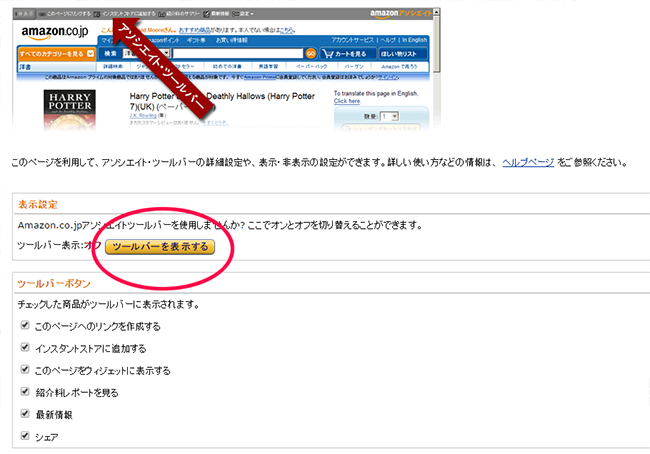Click 最新情報 item in Associates toolbar

(216, 14)
